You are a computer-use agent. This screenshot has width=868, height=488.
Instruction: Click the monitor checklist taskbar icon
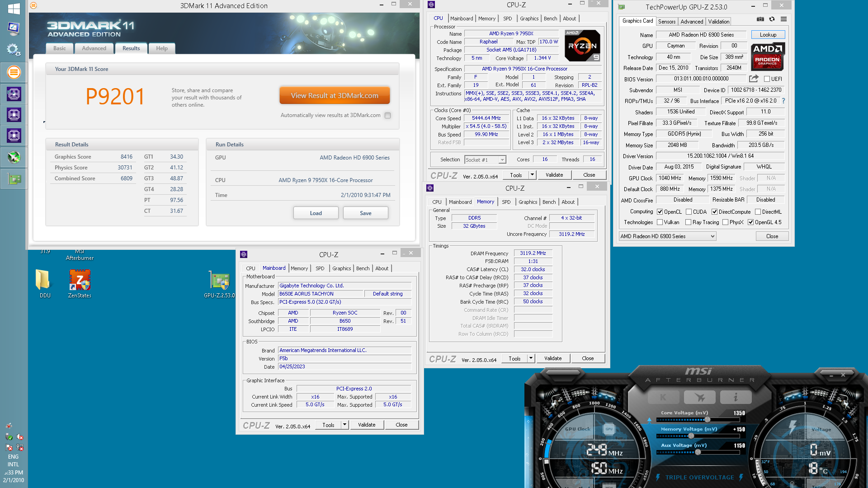click(14, 29)
